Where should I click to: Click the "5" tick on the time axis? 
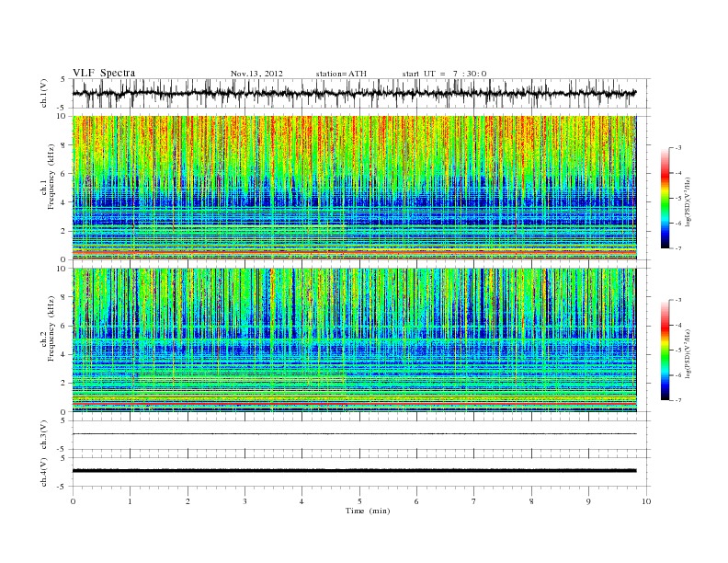click(359, 501)
